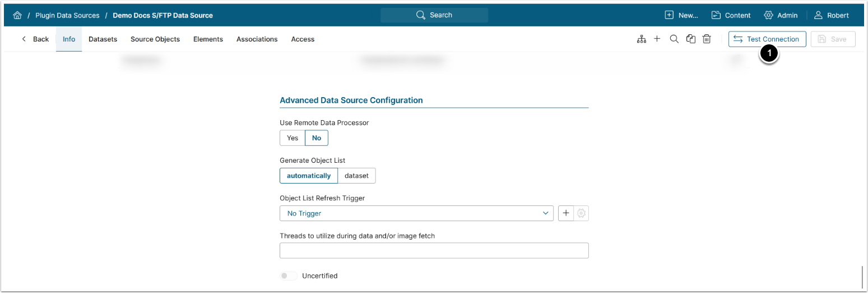Click the page vertical scrollbar
This screenshot has width=868, height=293.
pos(862,276)
